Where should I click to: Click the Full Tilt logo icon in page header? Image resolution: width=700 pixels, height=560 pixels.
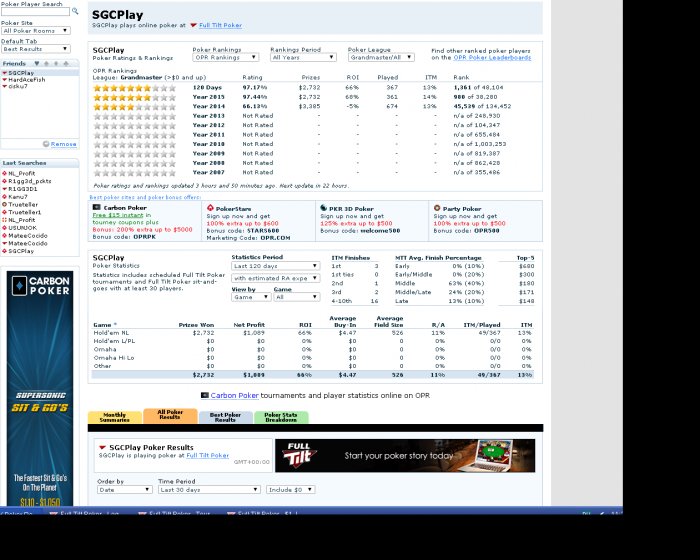coord(193,25)
